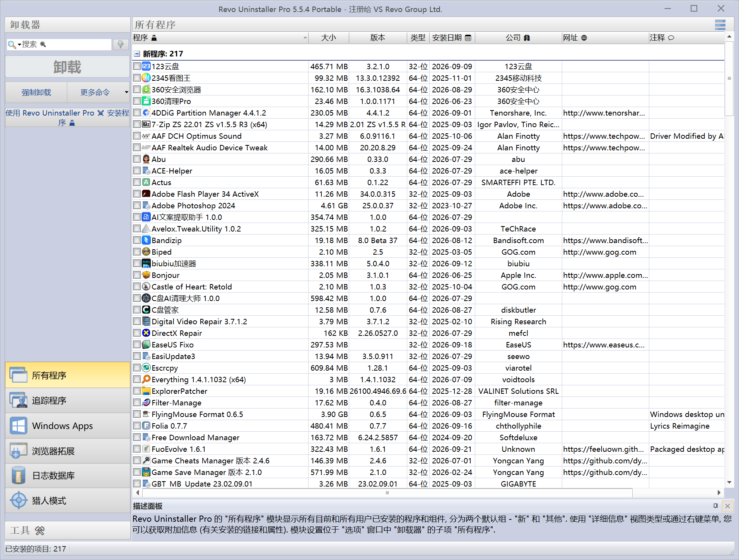Click the Folia 0.7.7 program icon
739x560 pixels.
pyautogui.click(x=146, y=426)
